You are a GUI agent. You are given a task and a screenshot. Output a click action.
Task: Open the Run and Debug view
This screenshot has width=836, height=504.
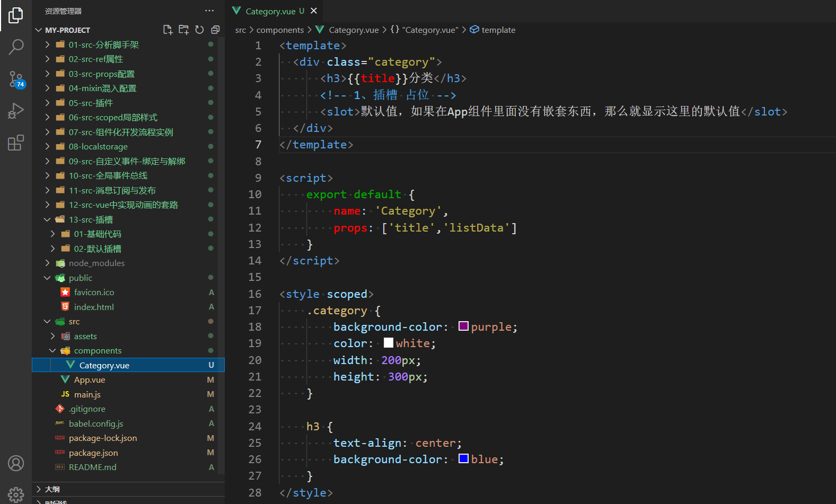[x=16, y=111]
